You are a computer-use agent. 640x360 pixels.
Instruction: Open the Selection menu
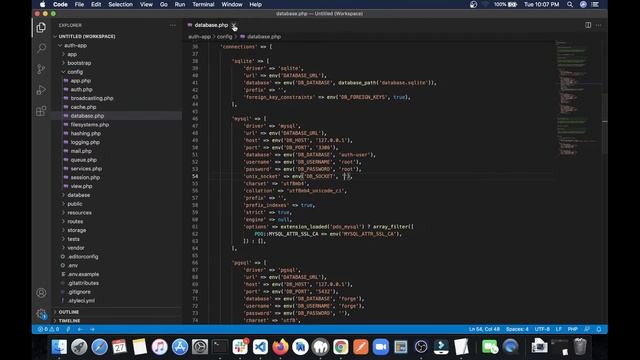(120, 4)
